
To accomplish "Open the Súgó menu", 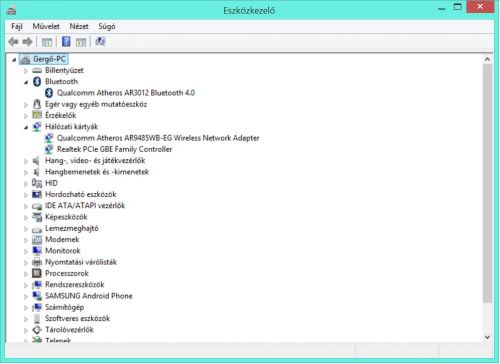I will click(x=107, y=26).
